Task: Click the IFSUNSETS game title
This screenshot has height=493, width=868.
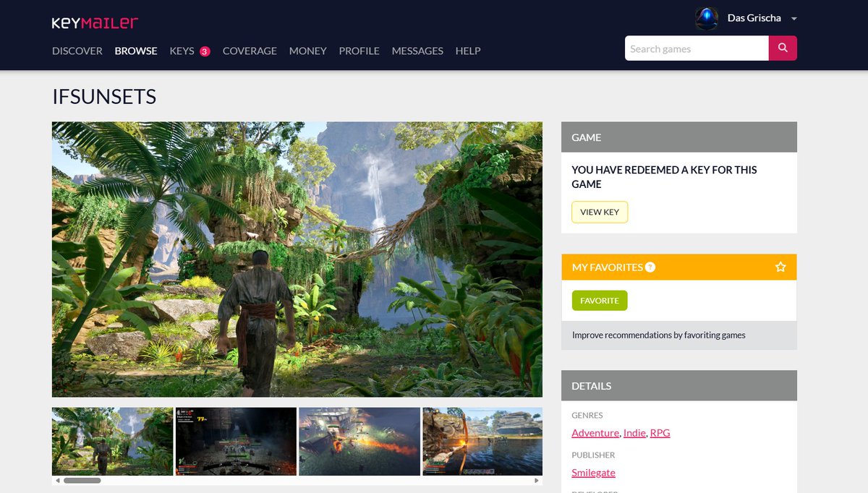Action: click(104, 97)
